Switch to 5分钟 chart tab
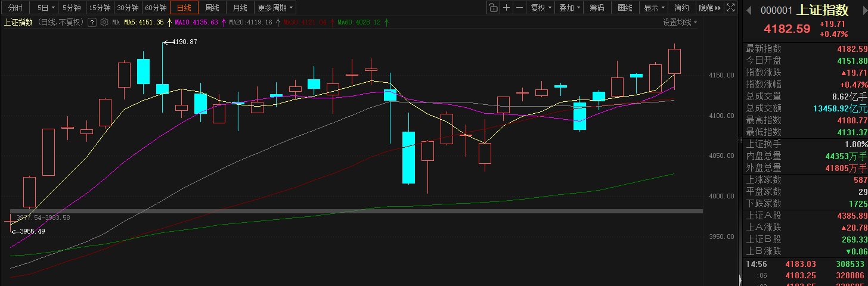Screen dimensions: 868x286 [72, 8]
